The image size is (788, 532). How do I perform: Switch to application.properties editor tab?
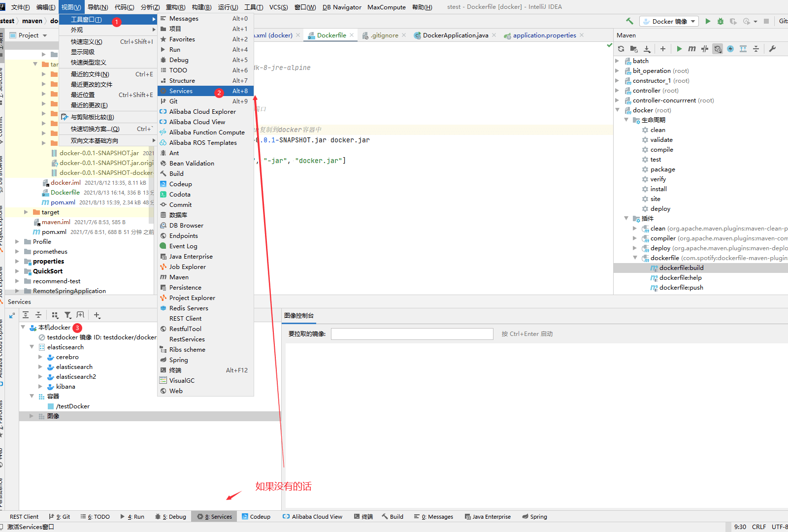544,35
